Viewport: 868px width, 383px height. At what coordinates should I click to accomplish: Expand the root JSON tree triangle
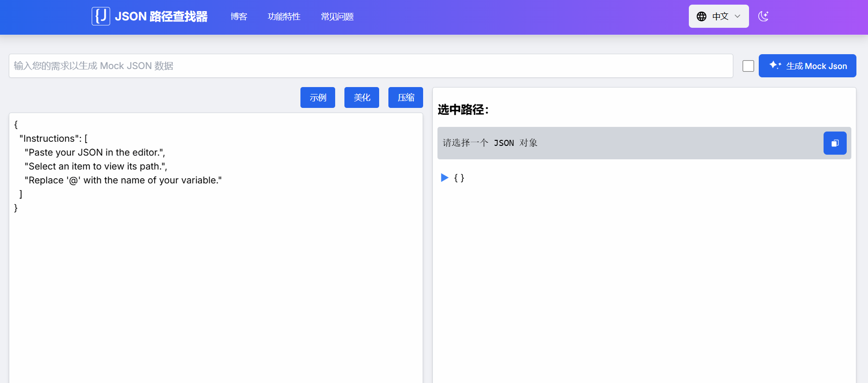(x=444, y=177)
